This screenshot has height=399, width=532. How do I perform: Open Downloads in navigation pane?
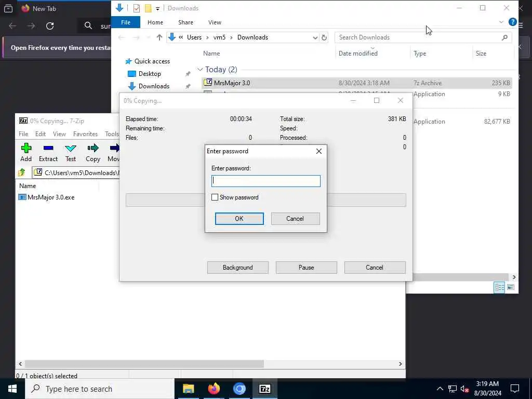point(149,86)
